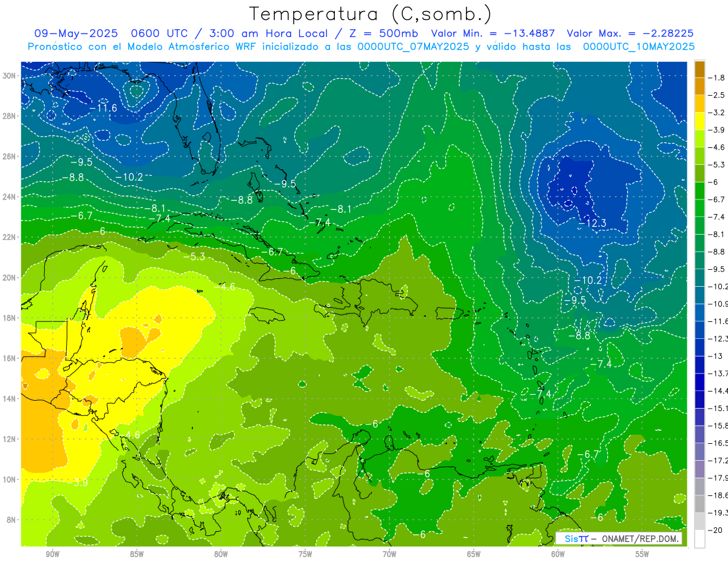Click the '18N' latitude axis label

10,318
